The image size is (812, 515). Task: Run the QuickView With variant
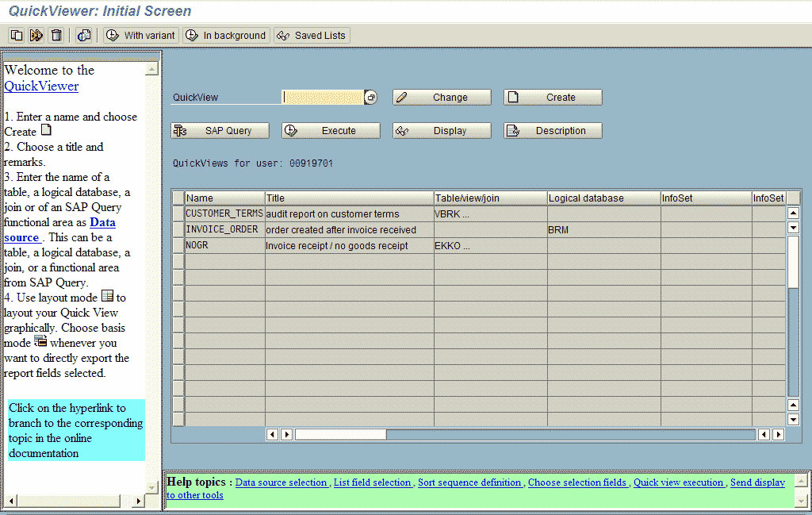coord(141,35)
